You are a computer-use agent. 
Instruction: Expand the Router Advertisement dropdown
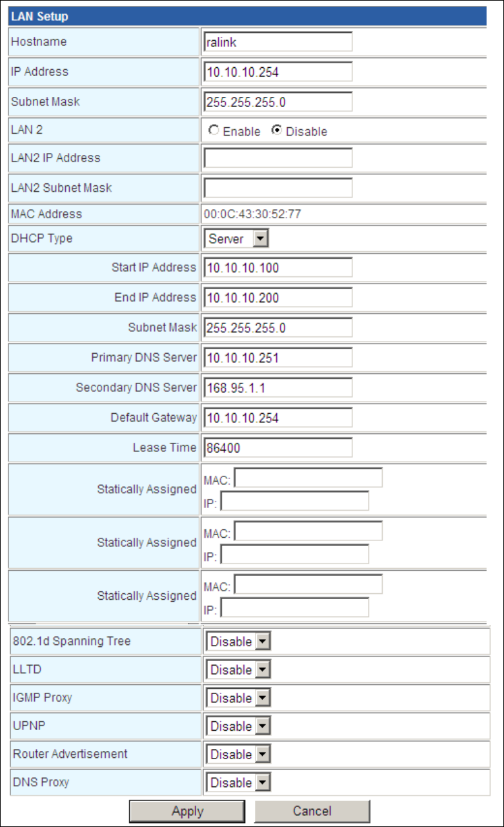point(238,754)
